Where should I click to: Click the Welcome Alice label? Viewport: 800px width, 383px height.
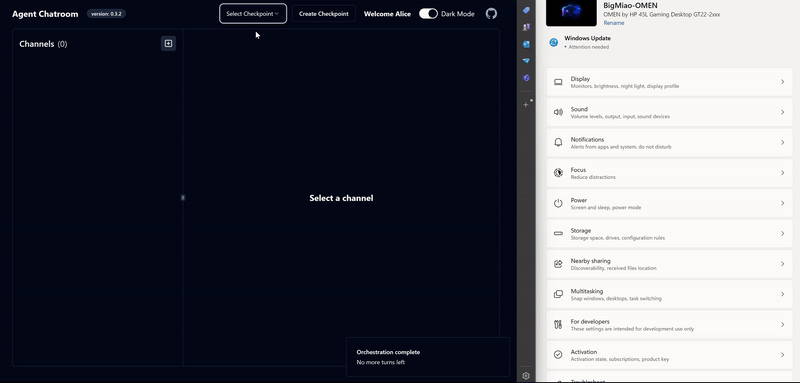tap(387, 14)
